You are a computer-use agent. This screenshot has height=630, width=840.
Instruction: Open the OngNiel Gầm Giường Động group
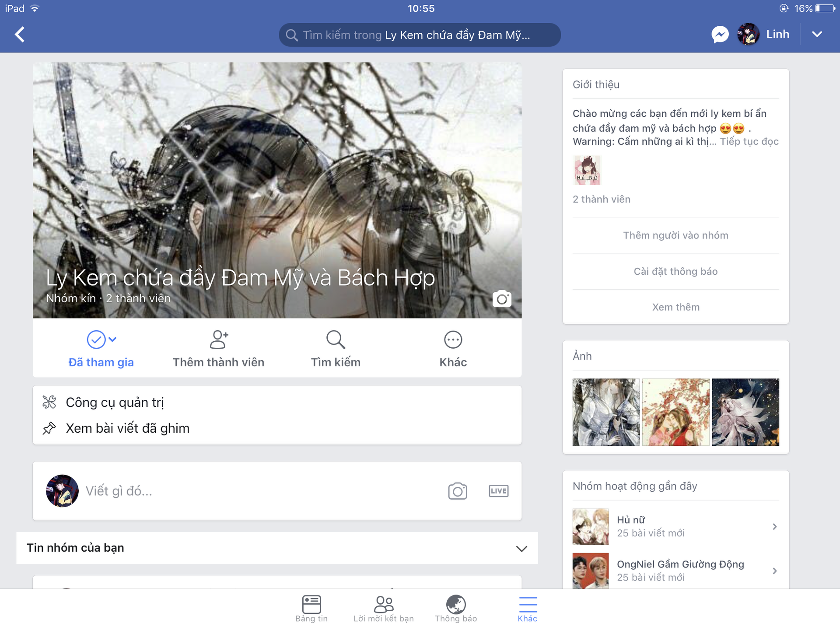point(675,570)
